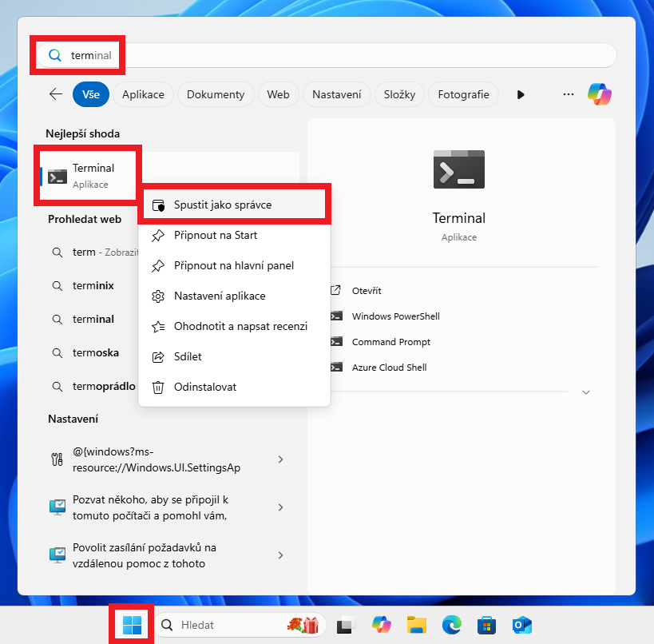Click the back arrow beside the filter tabs
654x644 pixels.
tap(55, 93)
